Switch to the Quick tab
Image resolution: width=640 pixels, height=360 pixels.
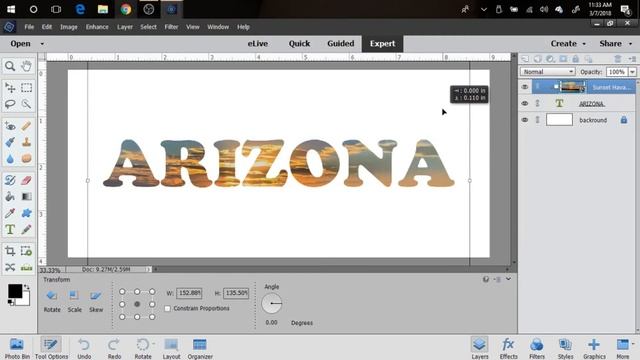299,44
